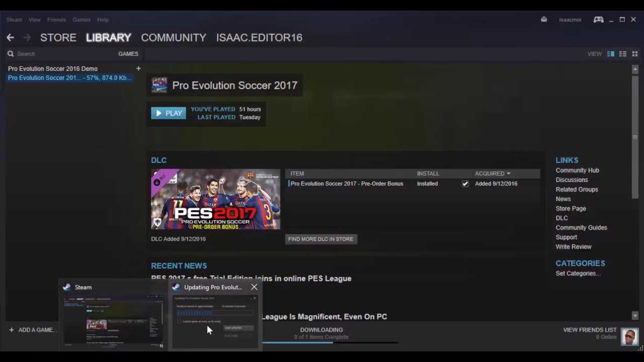The height and width of the screenshot is (362, 644).
Task: Switch to grid view icon
Action: click(x=635, y=54)
